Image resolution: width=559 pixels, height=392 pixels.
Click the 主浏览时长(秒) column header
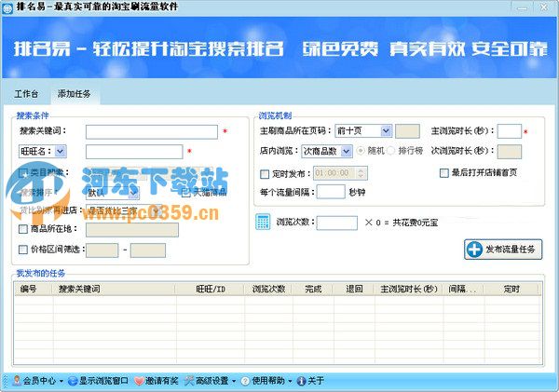pyautogui.click(x=409, y=289)
